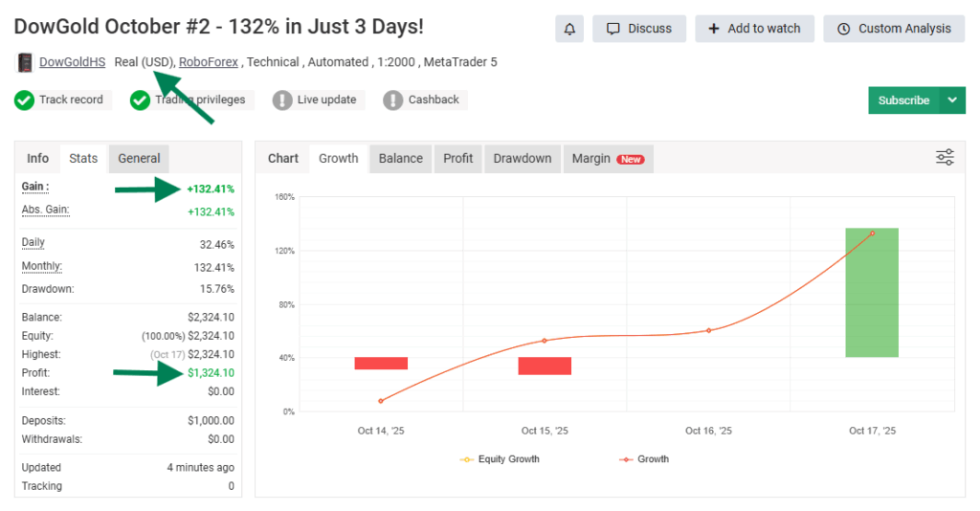Click the green Oct 17 profit bar
980x511 pixels.
(872, 292)
